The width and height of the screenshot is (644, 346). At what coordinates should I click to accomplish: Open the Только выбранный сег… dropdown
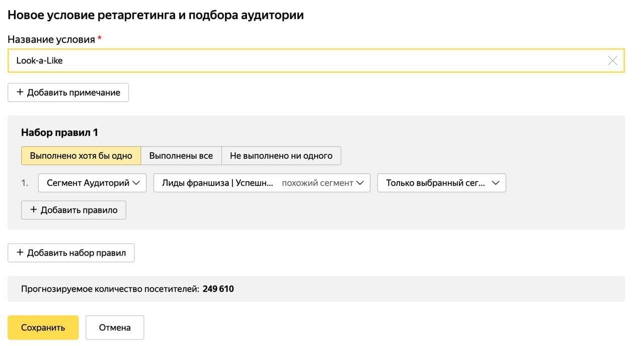tap(435, 183)
